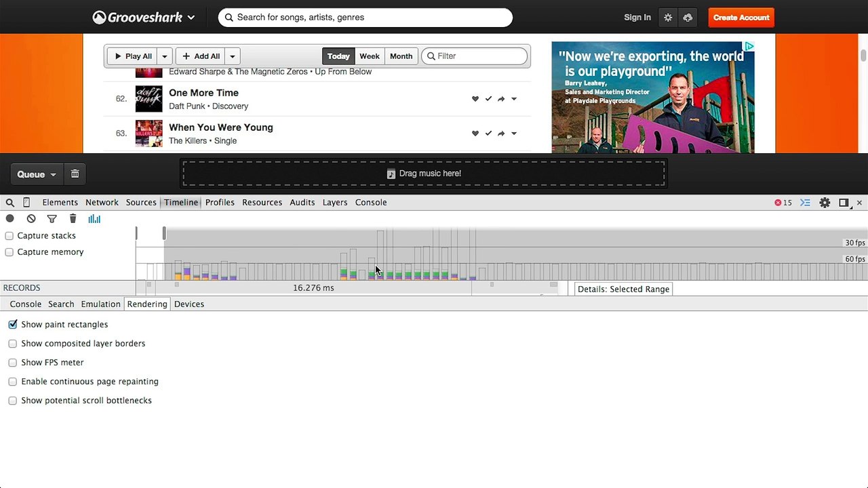Focus the songs, artists, genres search box
This screenshot has height=488, width=868.
pos(365,18)
